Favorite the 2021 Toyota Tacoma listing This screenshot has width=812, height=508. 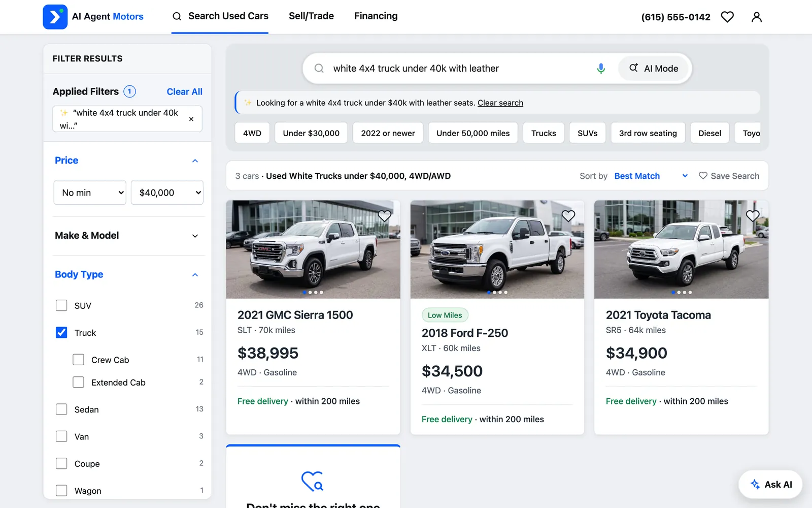(x=753, y=216)
